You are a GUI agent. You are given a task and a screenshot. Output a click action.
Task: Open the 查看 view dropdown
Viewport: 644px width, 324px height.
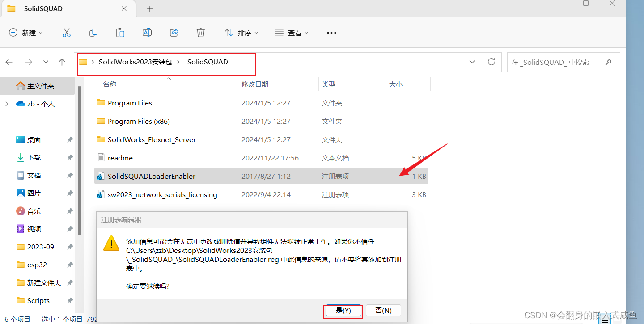coord(292,33)
